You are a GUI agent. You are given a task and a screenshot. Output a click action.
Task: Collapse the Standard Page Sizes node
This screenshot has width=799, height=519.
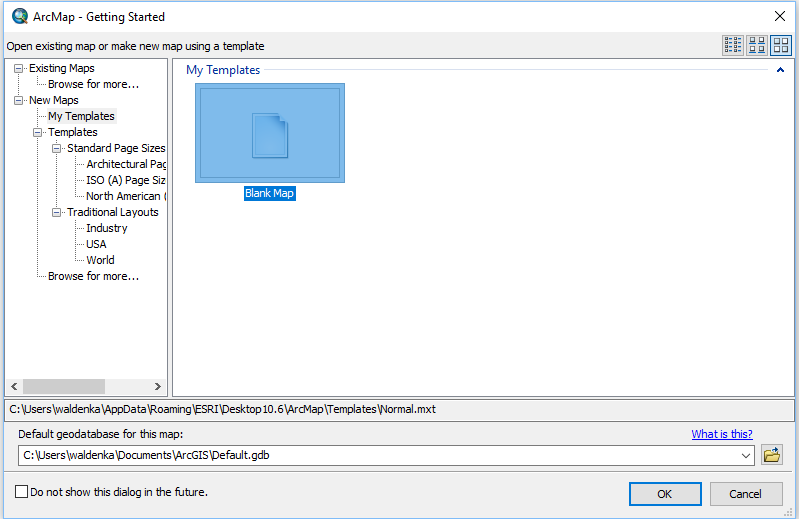click(x=57, y=148)
